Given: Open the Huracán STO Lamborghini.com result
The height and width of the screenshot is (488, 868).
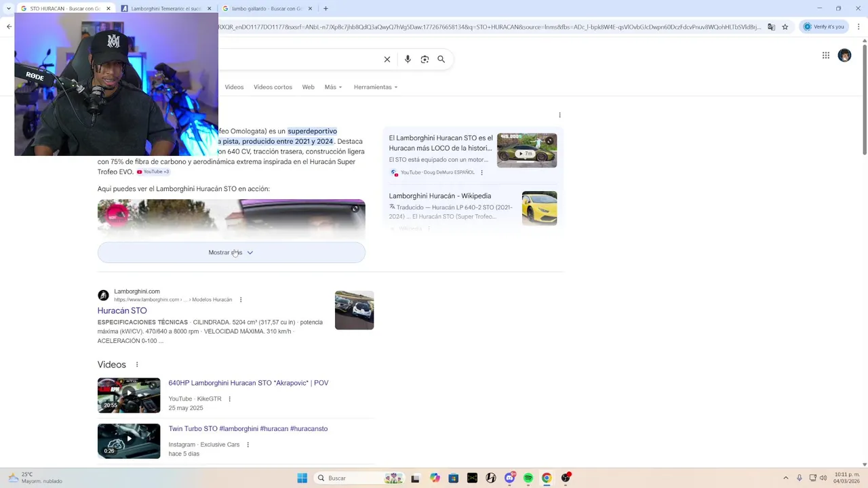Looking at the screenshot, I should (x=122, y=310).
